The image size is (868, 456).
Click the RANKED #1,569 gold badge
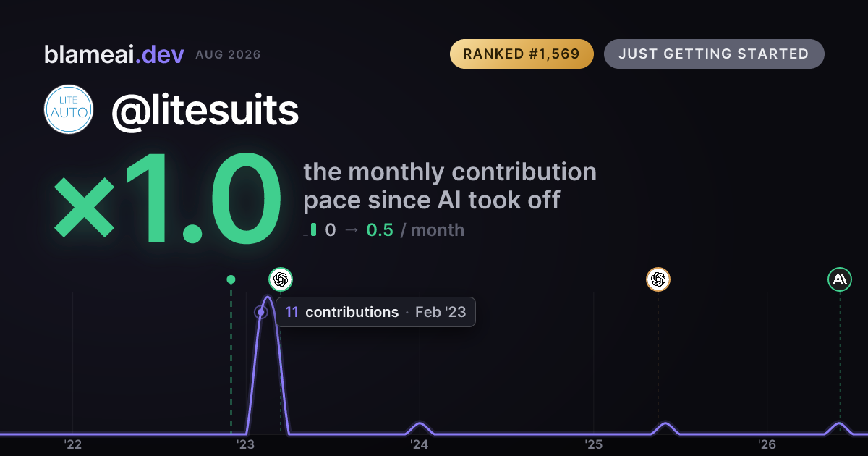coord(522,54)
